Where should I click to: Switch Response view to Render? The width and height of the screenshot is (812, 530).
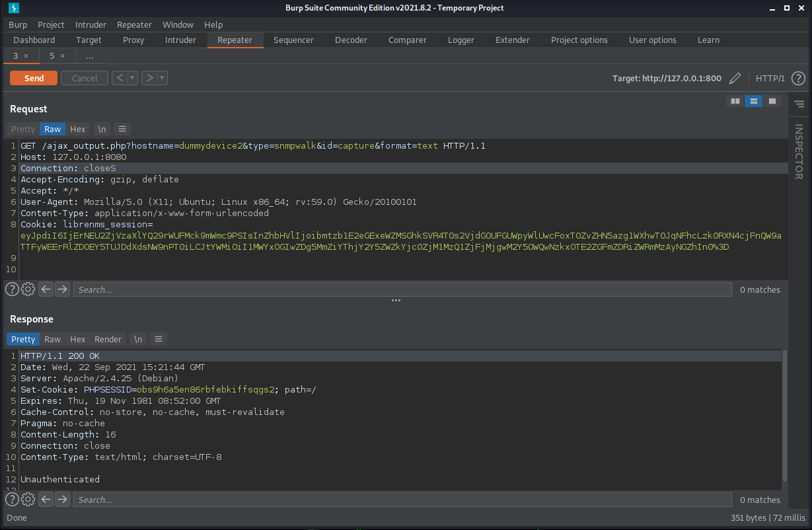point(108,339)
